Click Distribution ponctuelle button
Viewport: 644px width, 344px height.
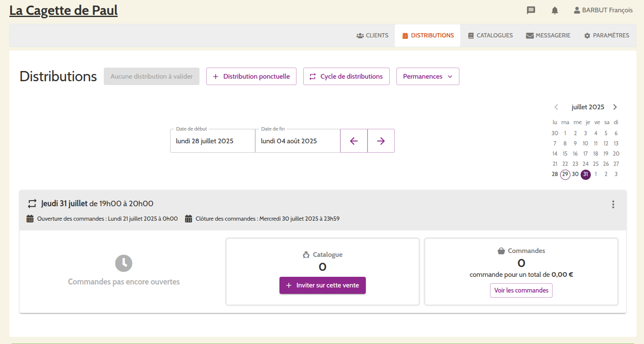click(x=251, y=77)
